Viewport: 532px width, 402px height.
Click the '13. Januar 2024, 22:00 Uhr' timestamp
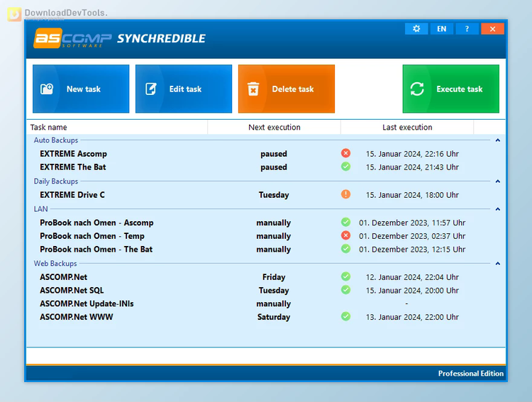[x=412, y=317]
